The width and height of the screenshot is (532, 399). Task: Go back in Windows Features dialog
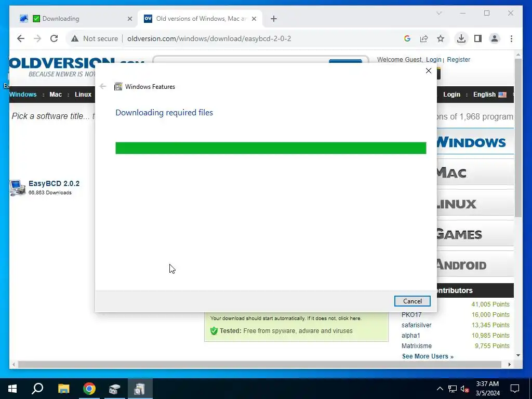coord(103,87)
